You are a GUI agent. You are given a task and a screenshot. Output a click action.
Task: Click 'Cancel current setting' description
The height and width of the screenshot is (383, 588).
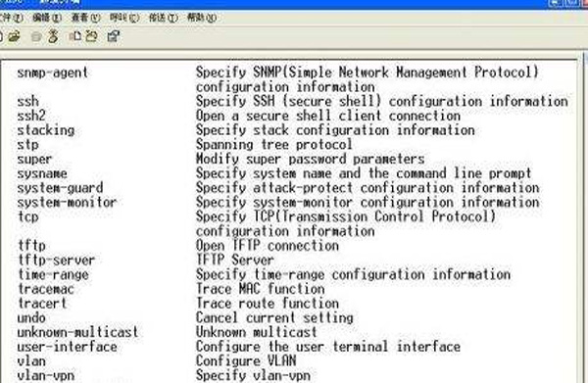[x=274, y=317]
